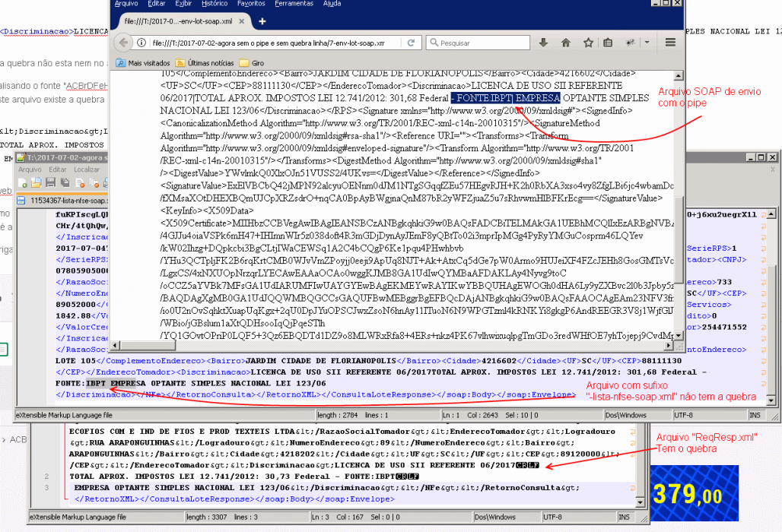Click the Notepad++ New file toolbar icon
Image resolution: width=782 pixels, height=532 pixels.
(23, 183)
